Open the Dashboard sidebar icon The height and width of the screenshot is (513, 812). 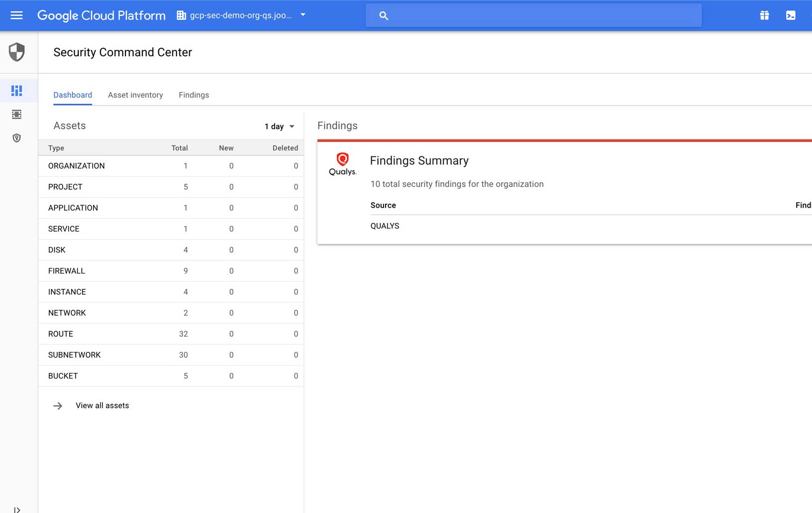point(17,90)
